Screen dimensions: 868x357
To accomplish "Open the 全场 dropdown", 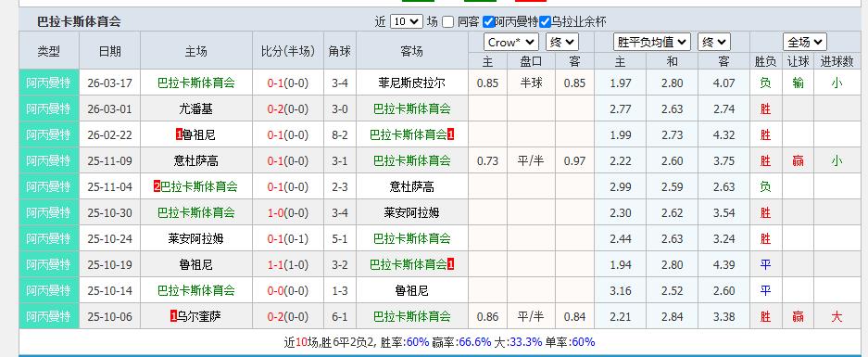I will (x=805, y=42).
